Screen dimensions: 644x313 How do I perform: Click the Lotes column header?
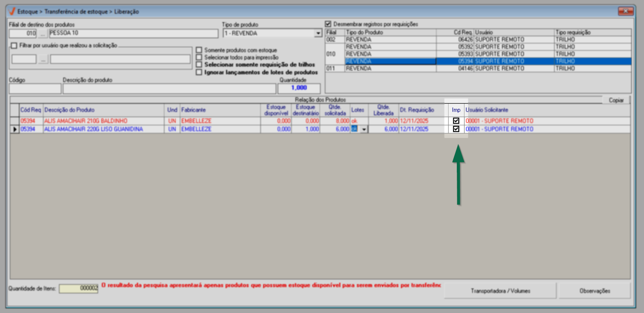[x=359, y=110]
